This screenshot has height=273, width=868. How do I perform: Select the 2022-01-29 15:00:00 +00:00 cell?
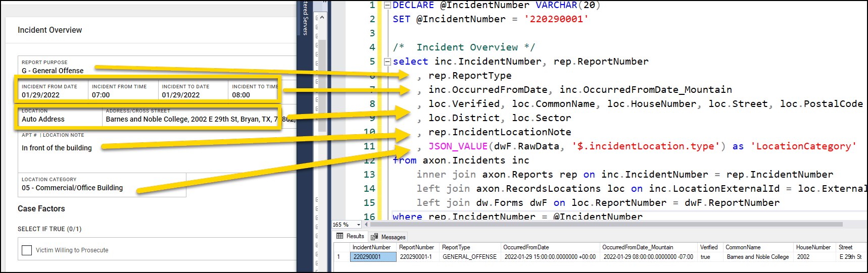point(550,257)
